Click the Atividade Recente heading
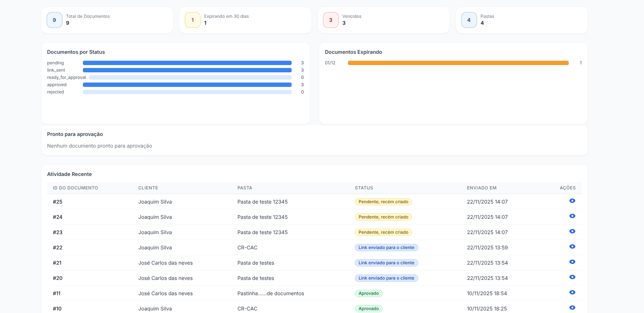Viewport: 644px width, 313px height. point(69,174)
